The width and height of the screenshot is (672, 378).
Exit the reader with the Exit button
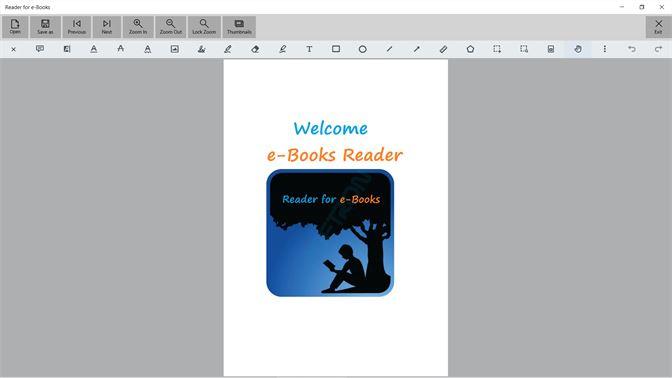[x=658, y=27]
